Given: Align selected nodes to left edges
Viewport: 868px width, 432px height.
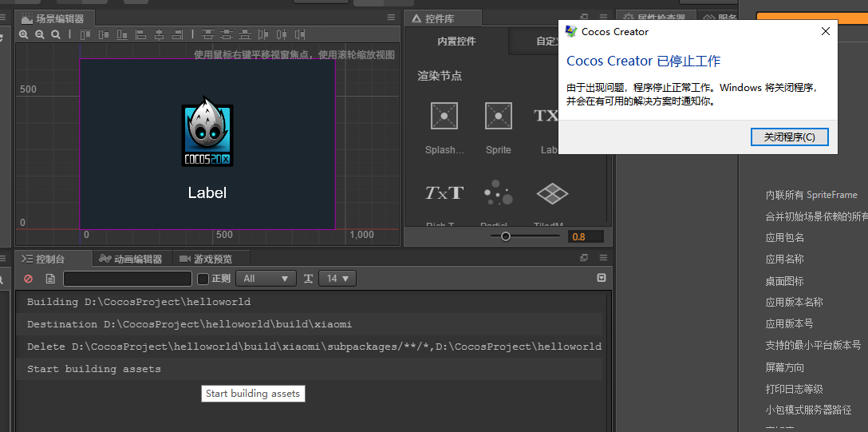Looking at the screenshot, I should click(141, 34).
